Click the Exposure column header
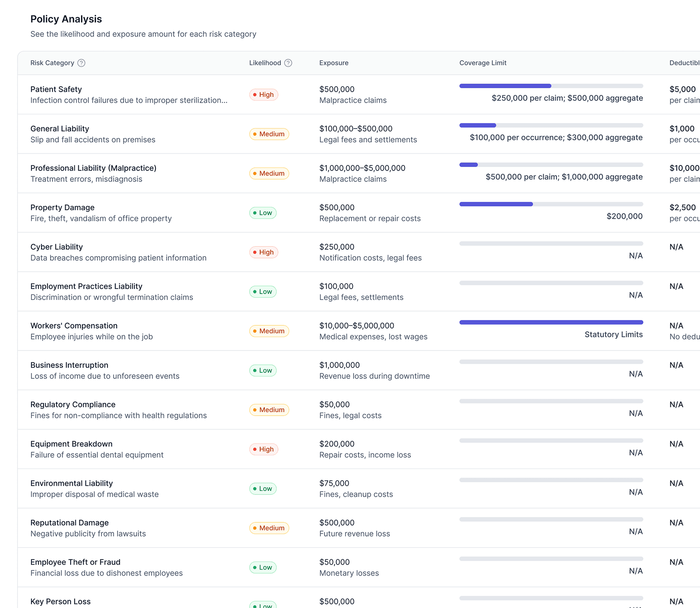Image resolution: width=700 pixels, height=608 pixels. (x=334, y=63)
